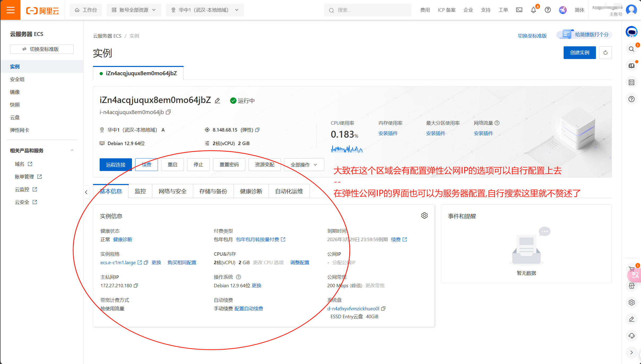Switch to the 网络与安全 tab

point(173,191)
